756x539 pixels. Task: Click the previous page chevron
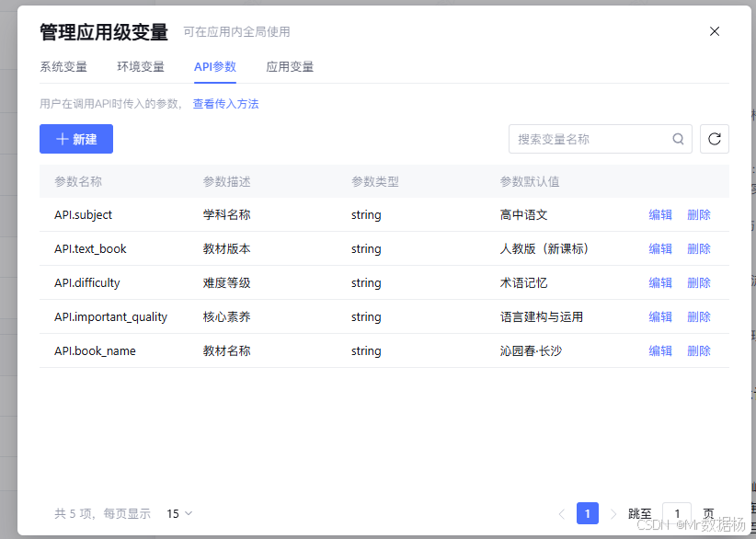coord(562,513)
